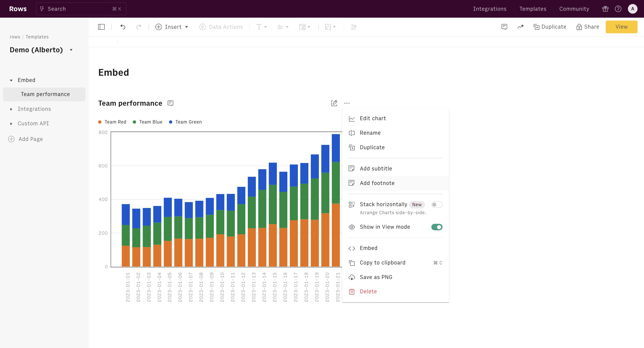Image resolution: width=644 pixels, height=348 pixels.
Task: Open the Insert dropdown menu
Action: 172,27
